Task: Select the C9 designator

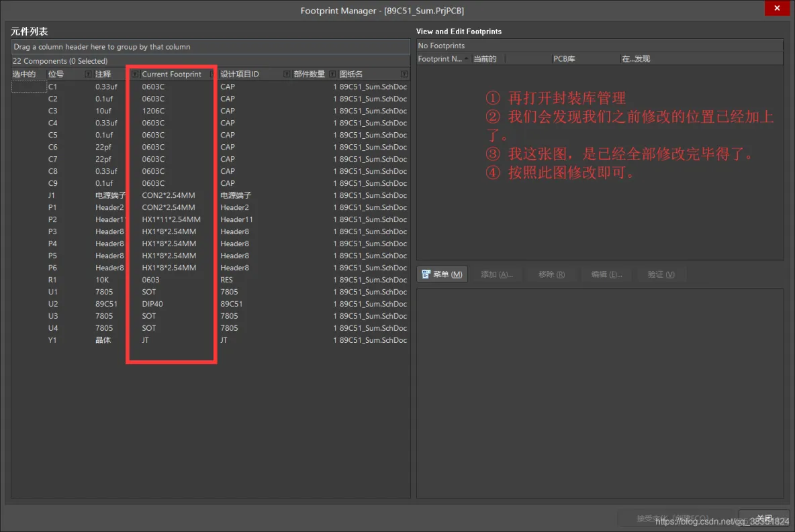Action: (x=53, y=183)
